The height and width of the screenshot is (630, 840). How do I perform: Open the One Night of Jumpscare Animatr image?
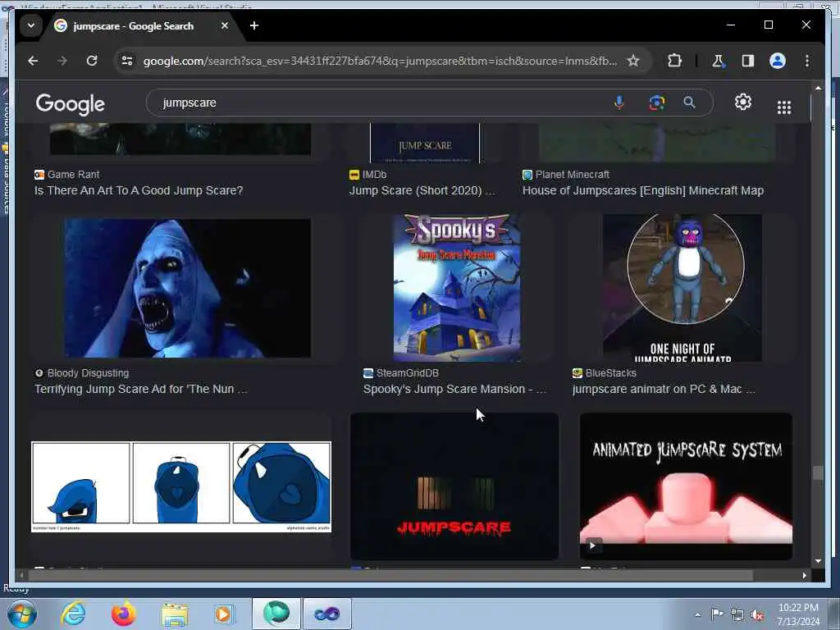682,288
